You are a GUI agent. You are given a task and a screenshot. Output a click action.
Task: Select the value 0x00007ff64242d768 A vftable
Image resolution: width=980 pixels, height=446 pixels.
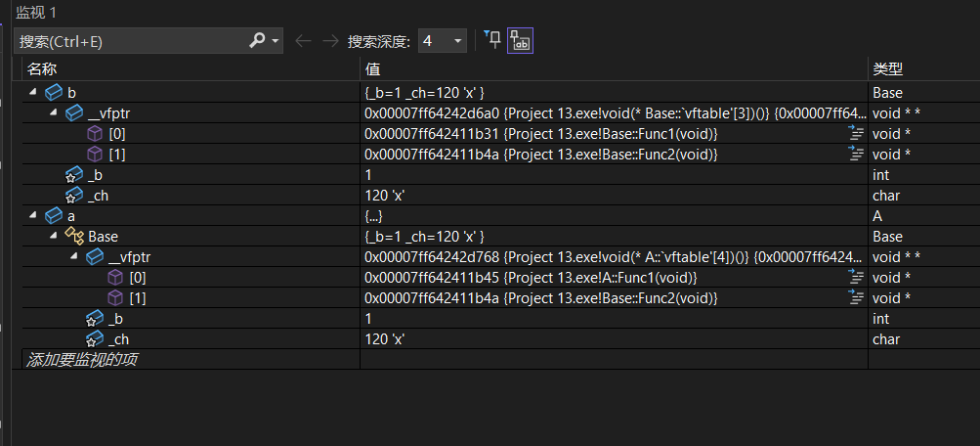click(x=615, y=257)
